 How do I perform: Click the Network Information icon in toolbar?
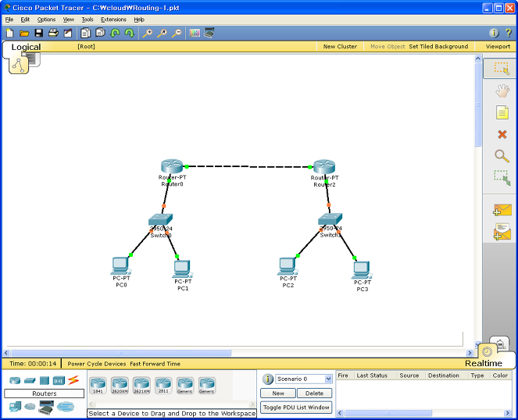(x=494, y=33)
